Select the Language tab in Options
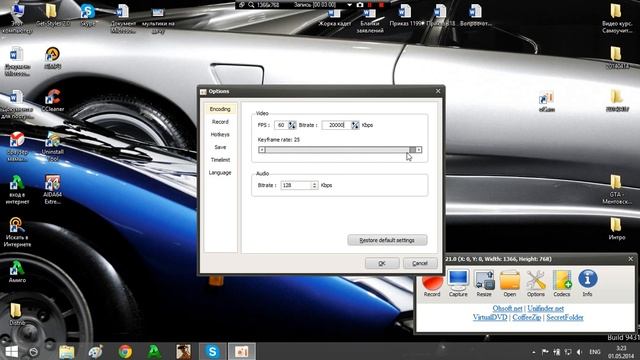The image size is (640, 360). coord(220,173)
